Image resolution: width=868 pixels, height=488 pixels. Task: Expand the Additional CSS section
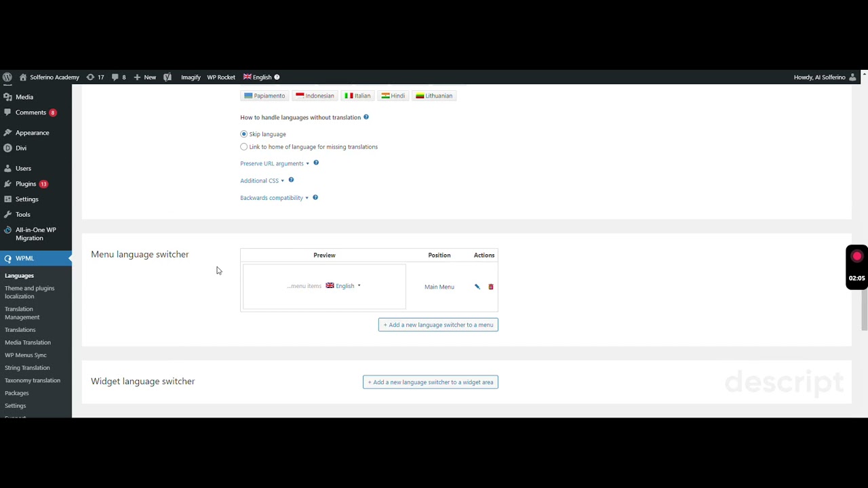(x=262, y=181)
